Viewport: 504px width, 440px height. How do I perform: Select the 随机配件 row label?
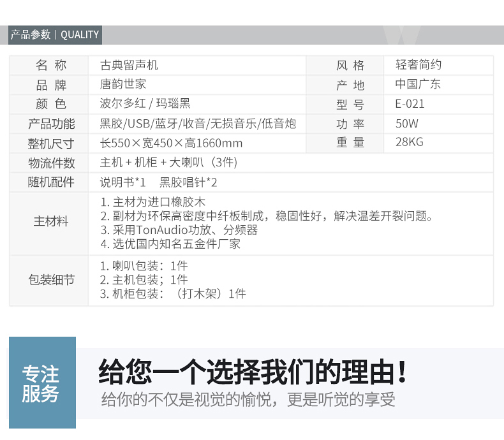[51, 182]
